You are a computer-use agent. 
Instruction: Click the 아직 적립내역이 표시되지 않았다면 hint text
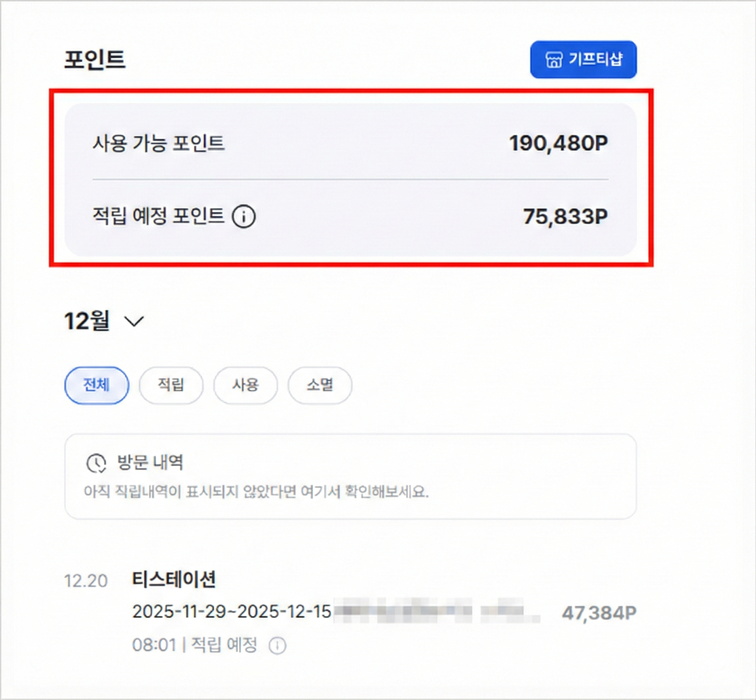pos(256,492)
